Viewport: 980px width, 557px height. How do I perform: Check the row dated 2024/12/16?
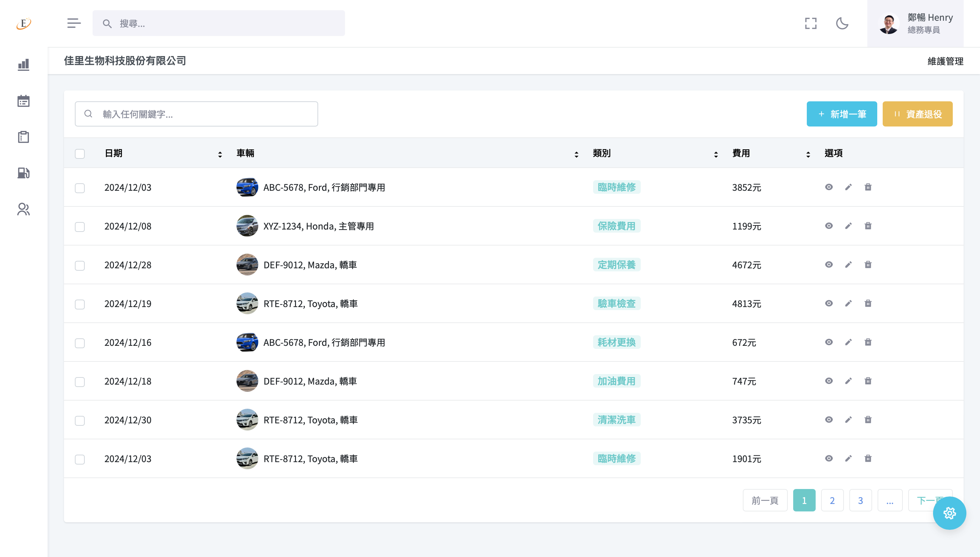pos(80,343)
